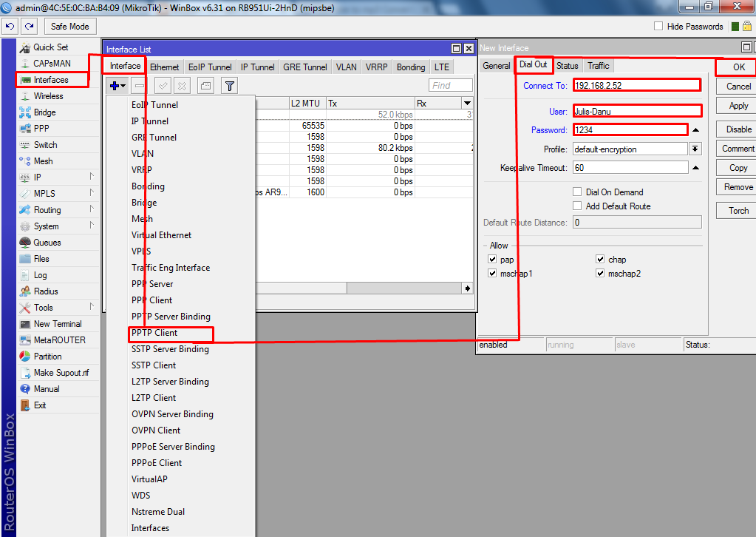The image size is (756, 537).
Task: Open Switch in the sidebar
Action: point(45,145)
